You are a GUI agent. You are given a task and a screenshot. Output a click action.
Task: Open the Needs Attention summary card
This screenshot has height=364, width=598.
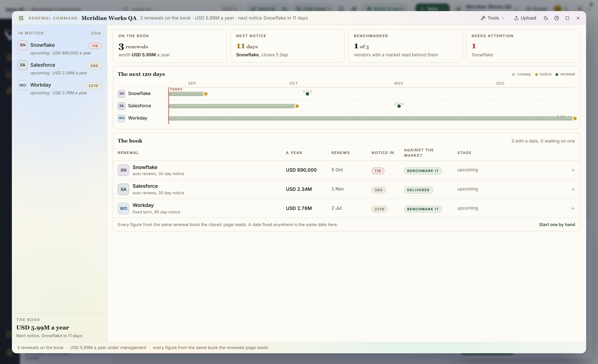click(x=523, y=46)
